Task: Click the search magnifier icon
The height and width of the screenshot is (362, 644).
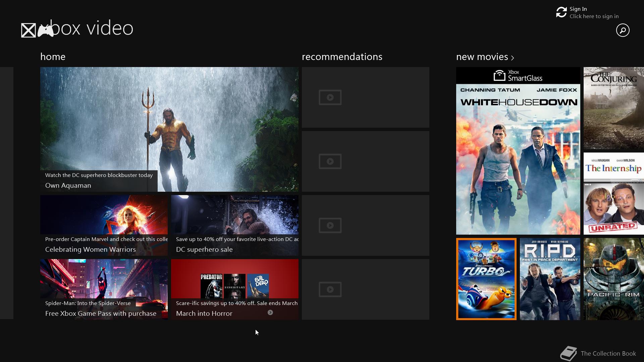Action: point(623,30)
